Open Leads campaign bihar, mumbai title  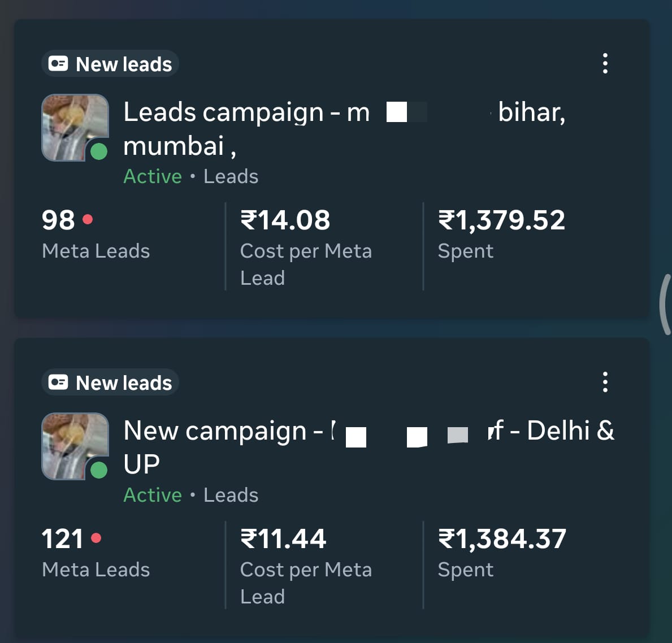(246, 113)
